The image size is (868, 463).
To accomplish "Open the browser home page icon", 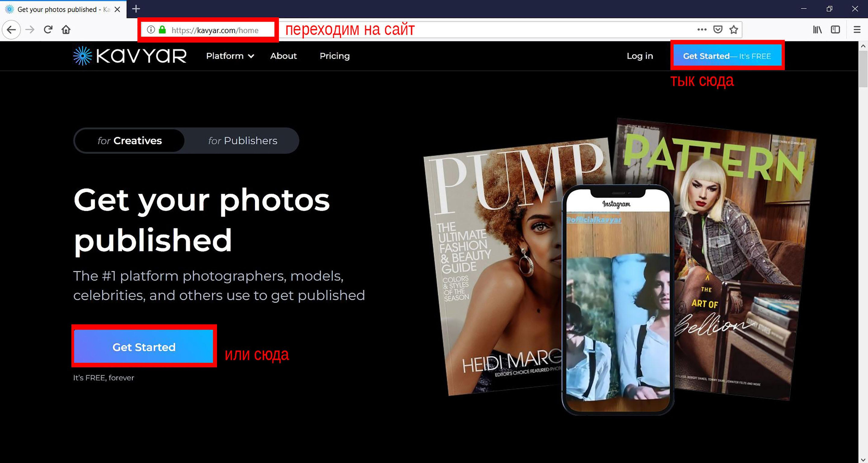I will click(66, 30).
